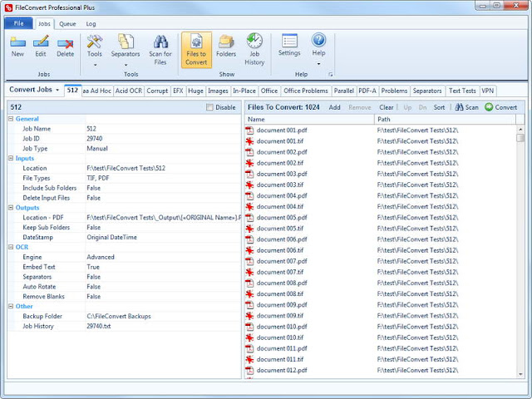Viewport: 532px width, 399px height.
Task: Select document 010.tif in the list
Action: [x=280, y=337]
